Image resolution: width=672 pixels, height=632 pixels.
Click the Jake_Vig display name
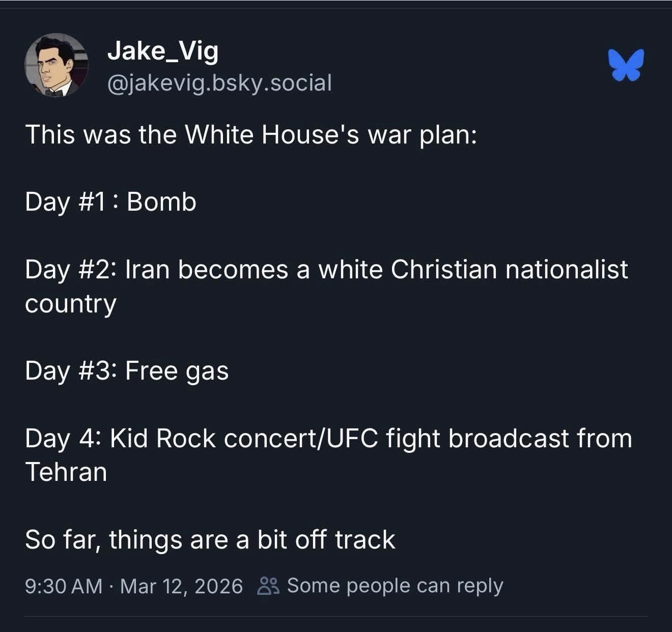point(163,51)
